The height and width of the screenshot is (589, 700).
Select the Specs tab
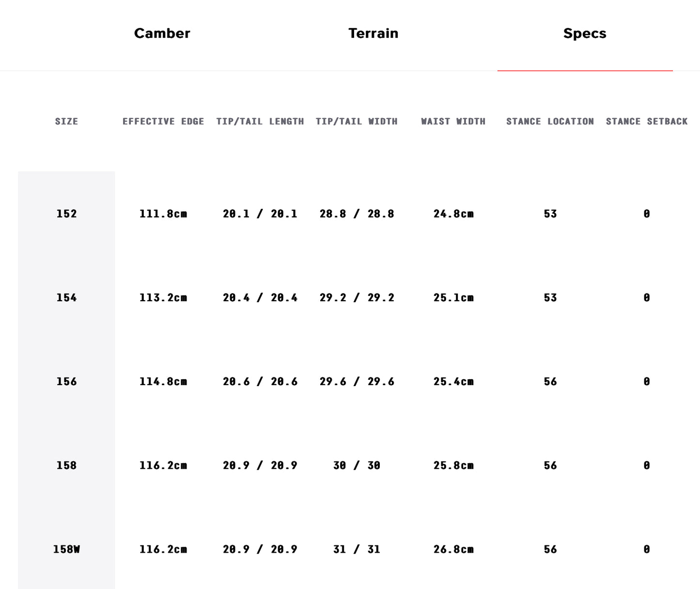[585, 33]
